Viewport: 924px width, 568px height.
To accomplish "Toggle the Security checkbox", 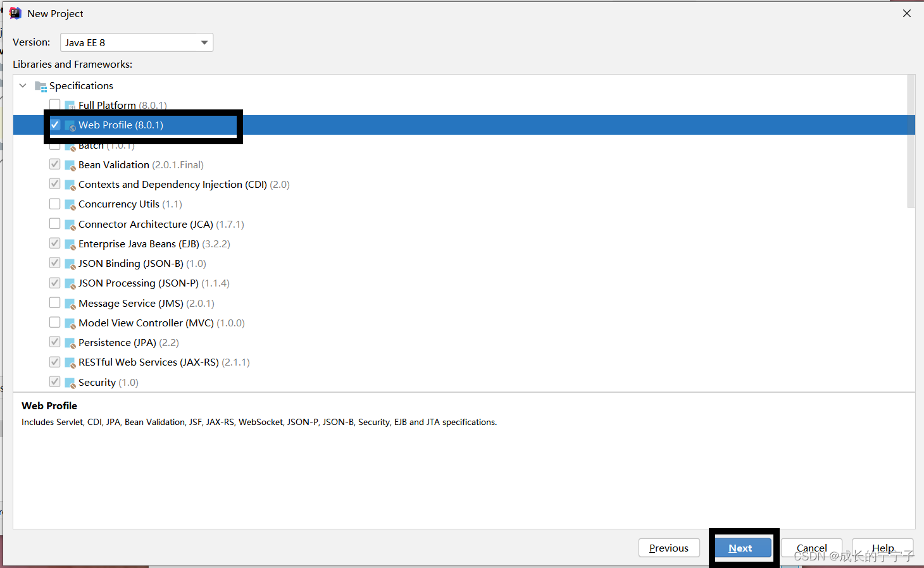I will pyautogui.click(x=55, y=382).
